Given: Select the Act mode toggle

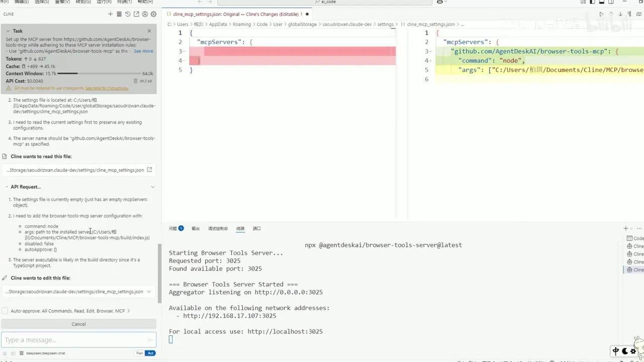Looking at the screenshot, I should (150, 353).
